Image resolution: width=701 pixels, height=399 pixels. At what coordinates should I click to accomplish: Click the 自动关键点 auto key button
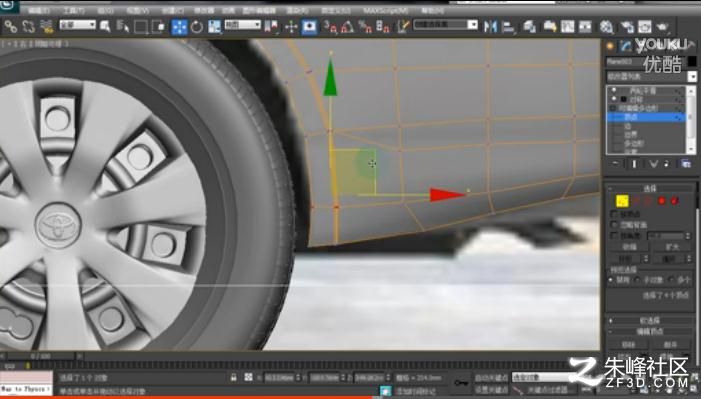click(491, 378)
